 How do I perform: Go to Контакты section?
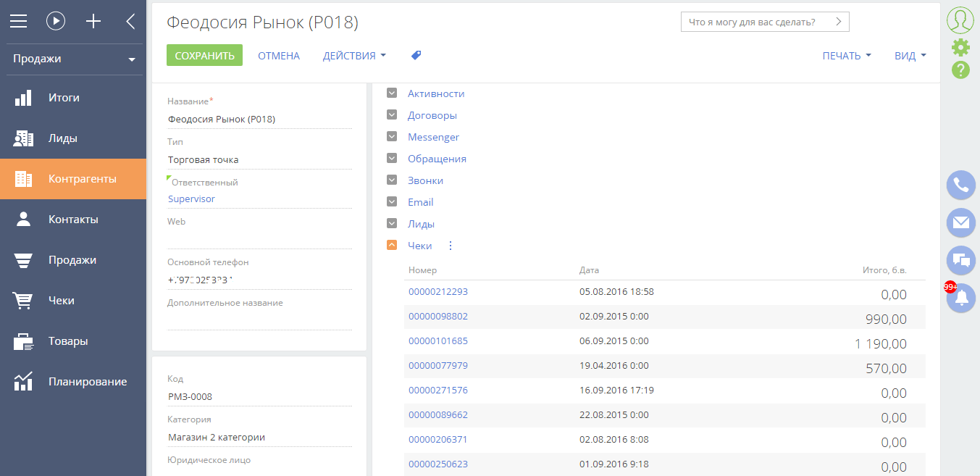(x=73, y=220)
